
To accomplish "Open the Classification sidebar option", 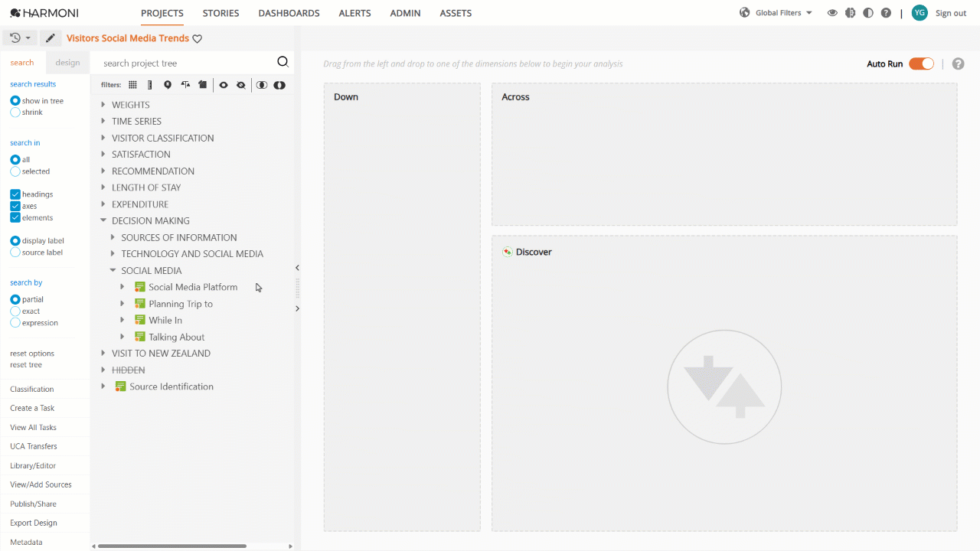I will (x=32, y=390).
